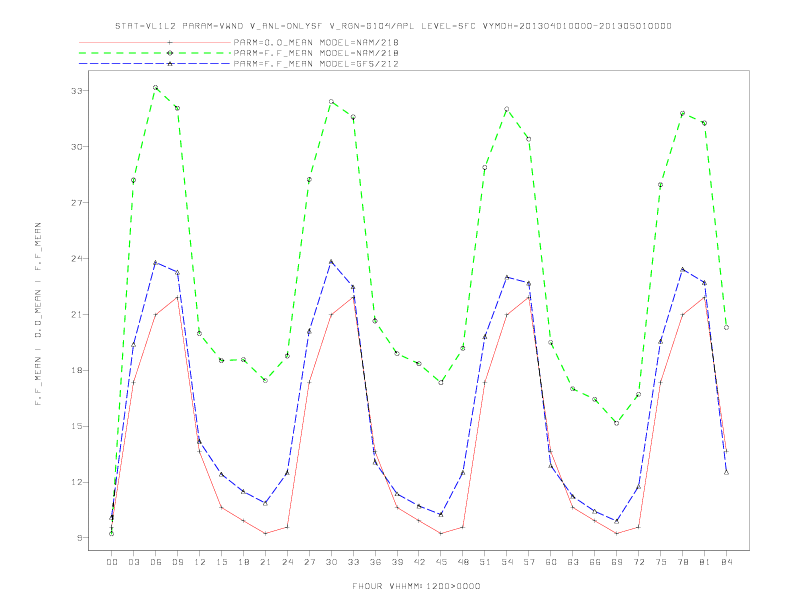The width and height of the screenshot is (792, 612).
Task: Click x-axis forecast hour label 81
Action: click(x=705, y=562)
